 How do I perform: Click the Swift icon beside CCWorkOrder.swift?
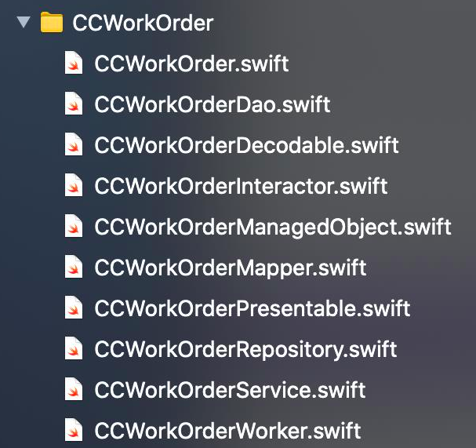click(73, 64)
